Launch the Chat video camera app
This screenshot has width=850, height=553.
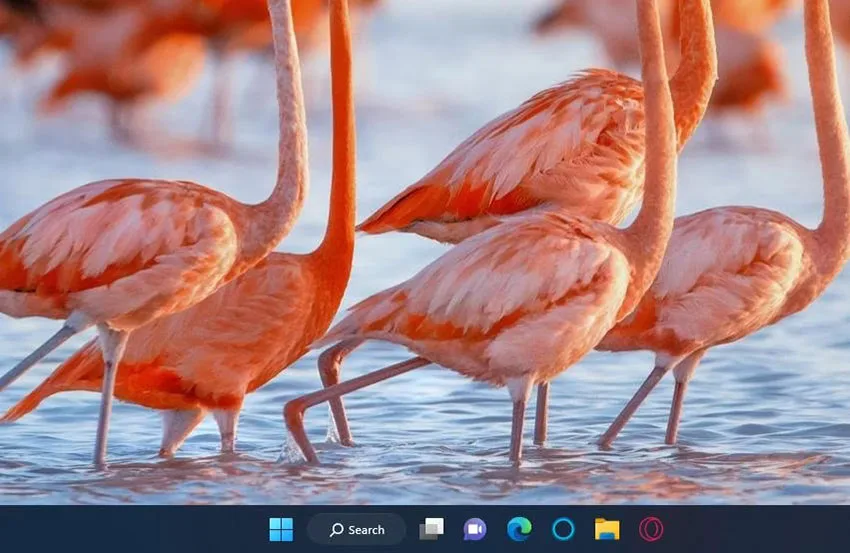475,529
